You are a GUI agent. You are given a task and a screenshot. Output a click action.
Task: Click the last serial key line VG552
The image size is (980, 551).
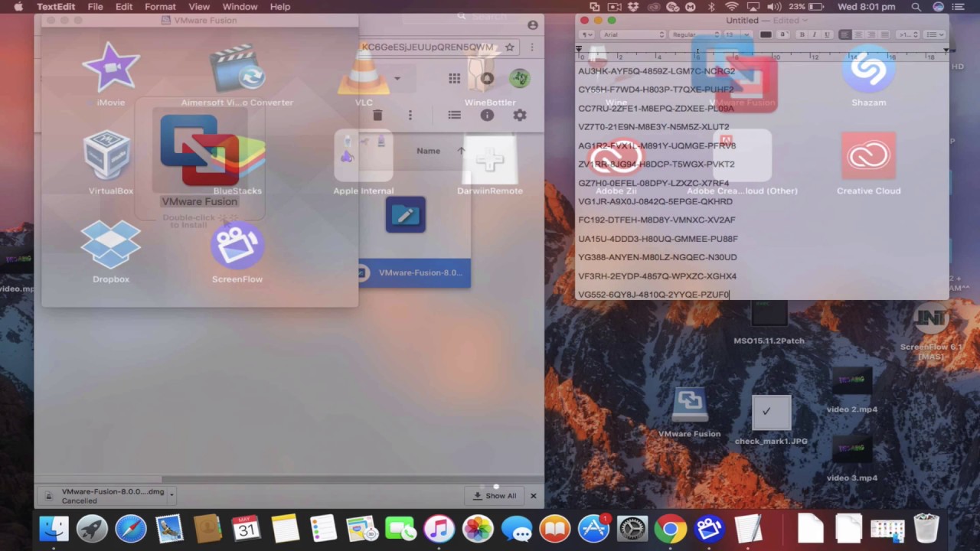point(654,295)
